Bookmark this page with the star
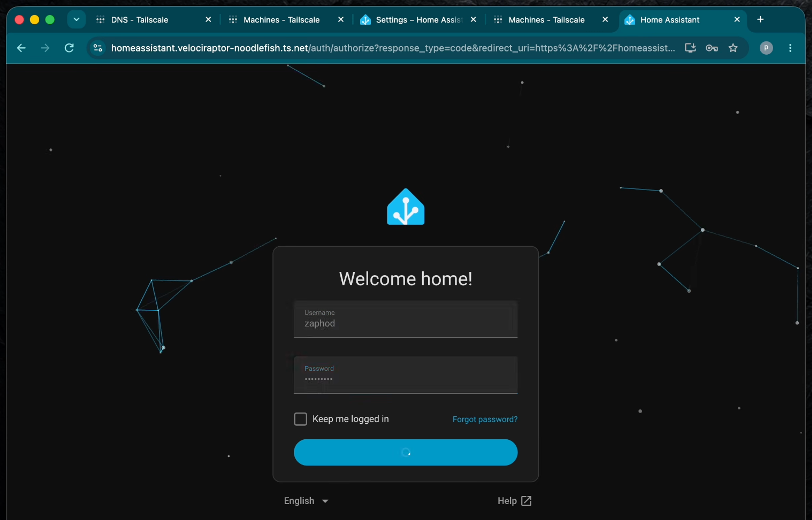The width and height of the screenshot is (812, 520). pos(733,48)
